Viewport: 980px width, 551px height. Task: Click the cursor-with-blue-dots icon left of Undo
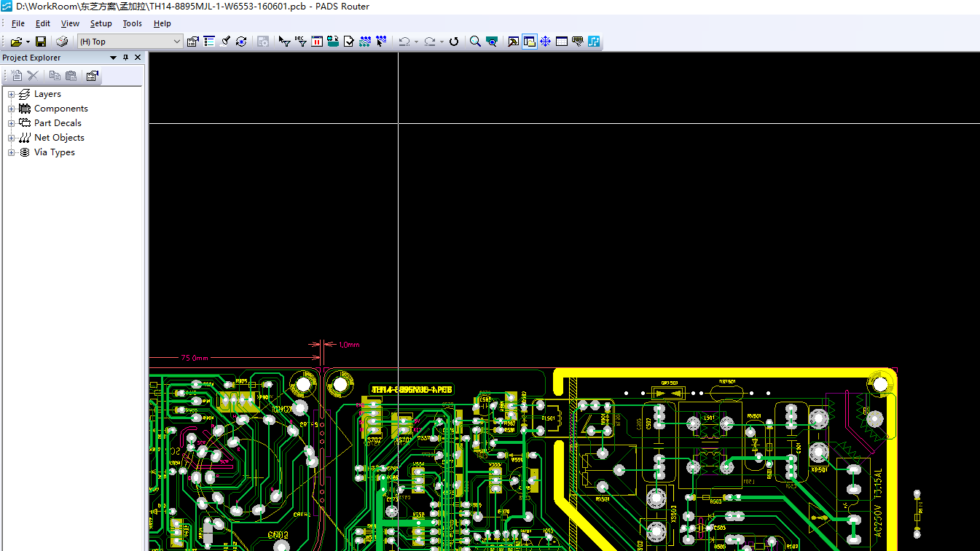[x=381, y=42]
